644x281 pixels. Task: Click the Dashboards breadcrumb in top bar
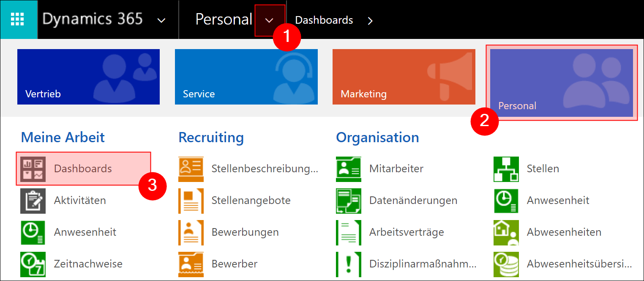[x=324, y=20]
